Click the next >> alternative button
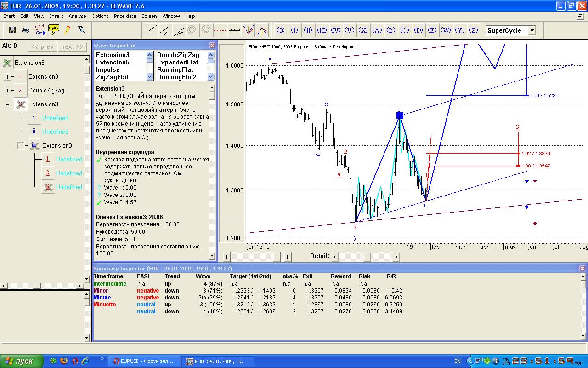Image resolution: width=588 pixels, height=368 pixels. coord(72,46)
